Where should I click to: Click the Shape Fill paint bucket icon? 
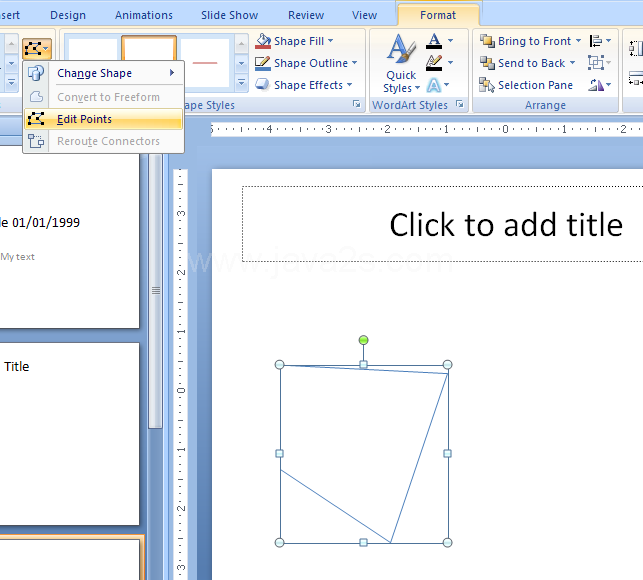263,41
